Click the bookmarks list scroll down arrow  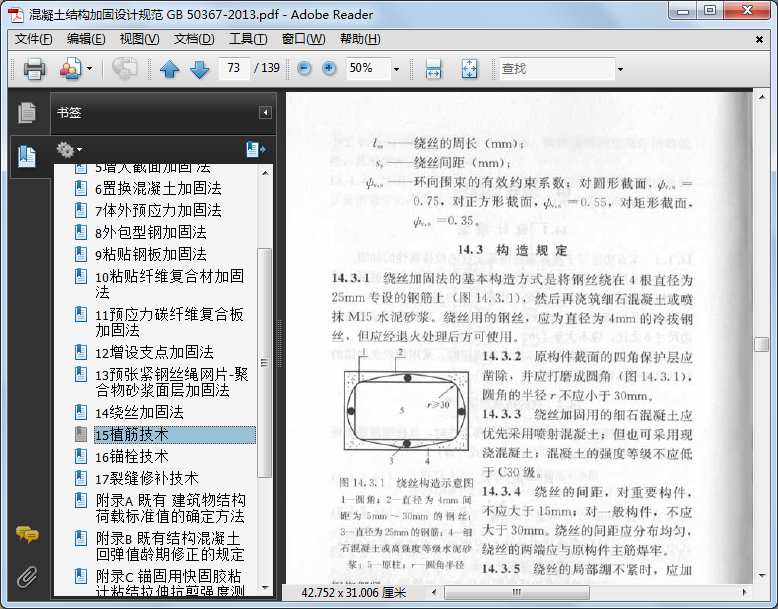point(265,588)
